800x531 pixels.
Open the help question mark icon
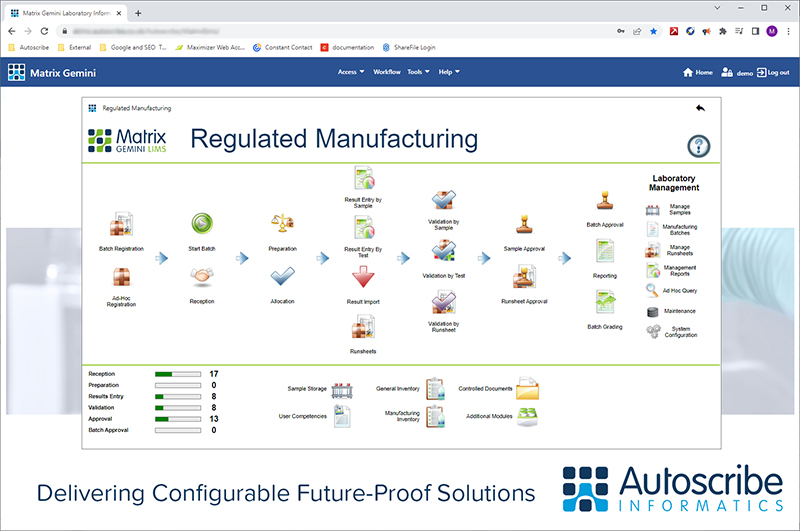[x=698, y=146]
